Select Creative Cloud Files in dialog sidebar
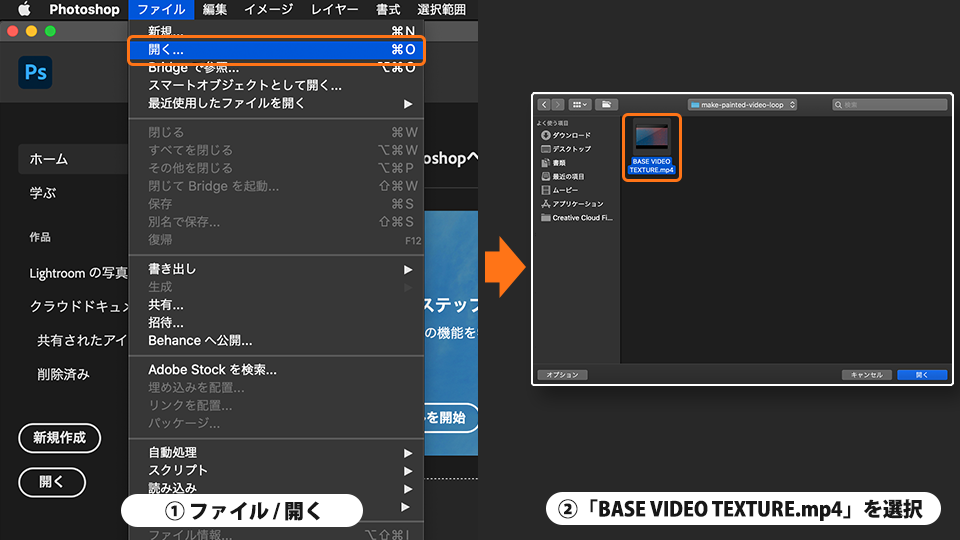The height and width of the screenshot is (540, 960). click(x=577, y=218)
